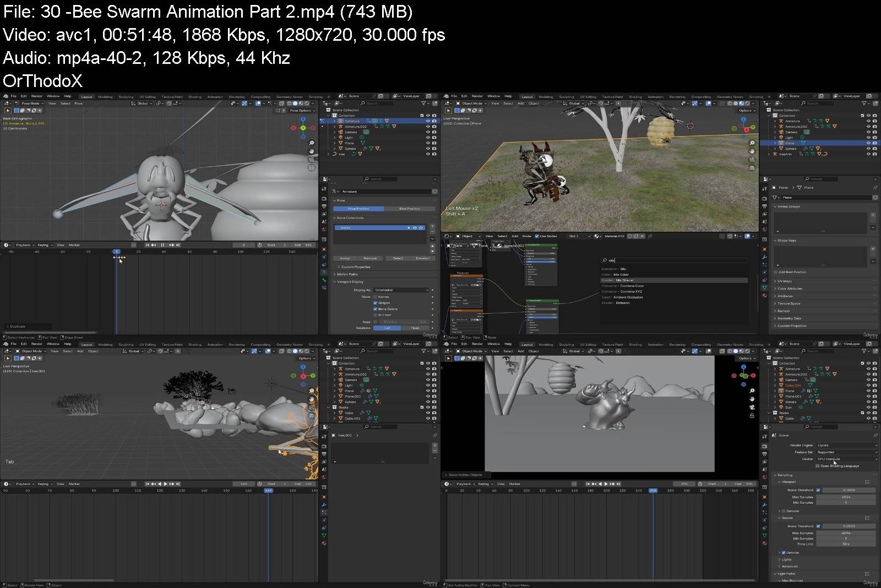Image resolution: width=881 pixels, height=588 pixels.
Task: Open the Marker menu in the Cycles frame timeline
Action: point(515,484)
